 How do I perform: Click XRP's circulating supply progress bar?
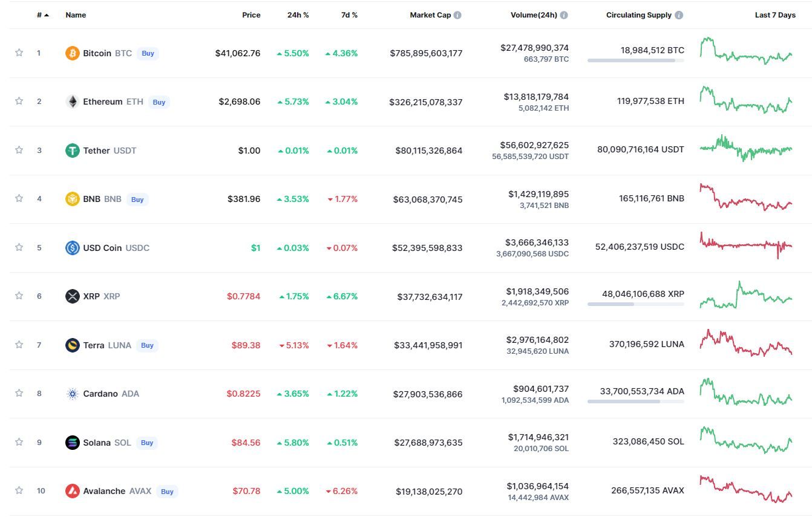[x=636, y=304]
